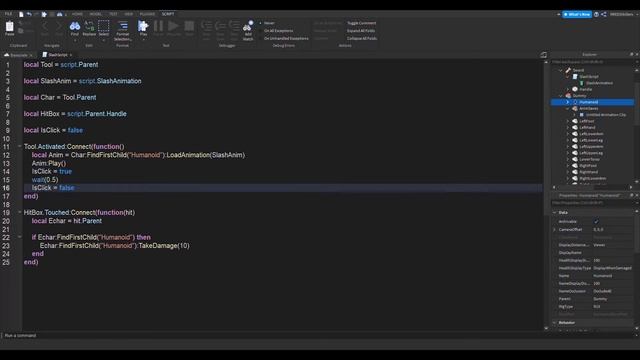The width and height of the screenshot is (640, 360).
Task: Switch to the MODEL ribbon tab
Action: click(96, 14)
